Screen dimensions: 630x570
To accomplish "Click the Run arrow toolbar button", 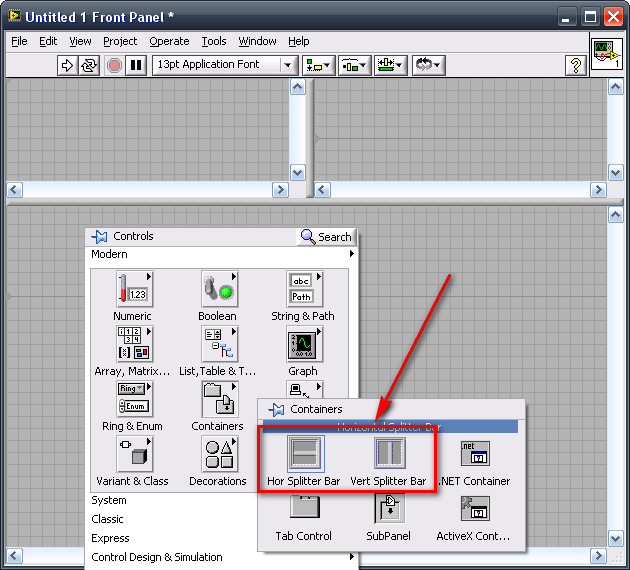I will 67,65.
